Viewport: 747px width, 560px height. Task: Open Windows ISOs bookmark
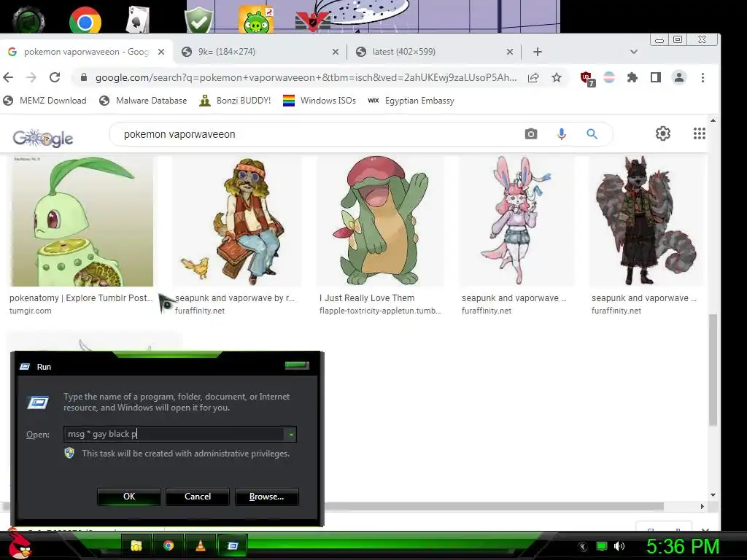click(320, 101)
